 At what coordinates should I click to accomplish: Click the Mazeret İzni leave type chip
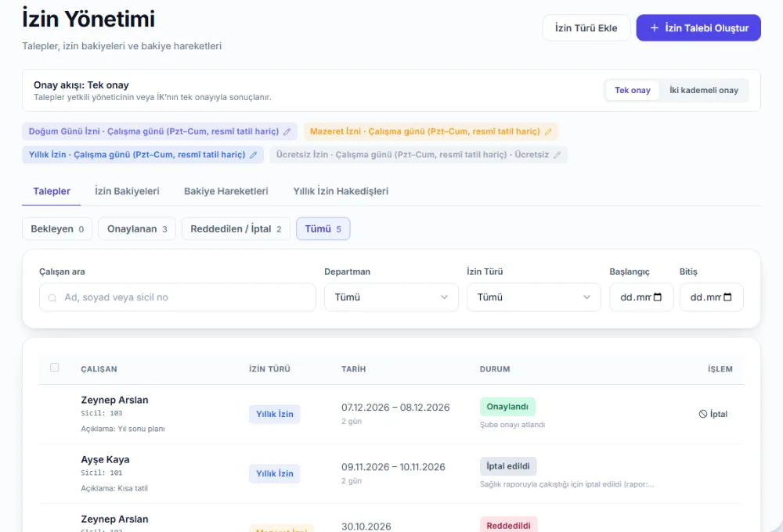(x=431, y=131)
